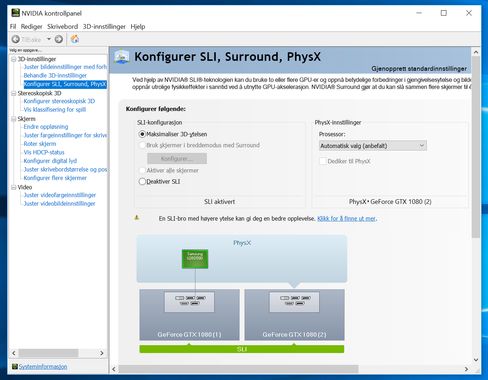
Task: Open Endre oppløsning tree item
Action: 46,127
